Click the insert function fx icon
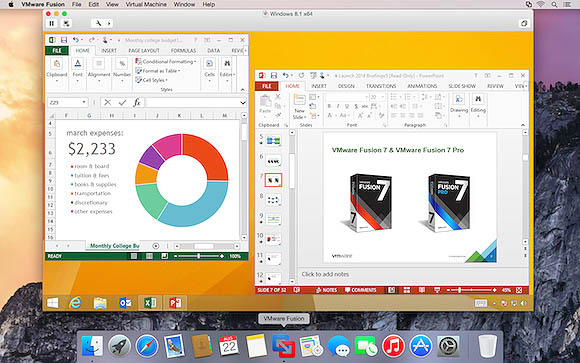580x363 pixels. pyautogui.click(x=137, y=102)
